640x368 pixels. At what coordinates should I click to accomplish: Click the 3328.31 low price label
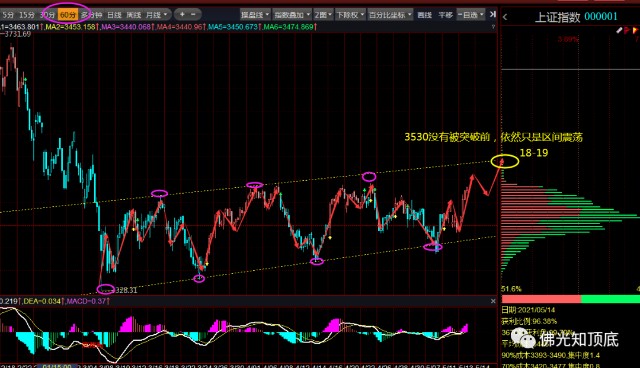[126, 290]
